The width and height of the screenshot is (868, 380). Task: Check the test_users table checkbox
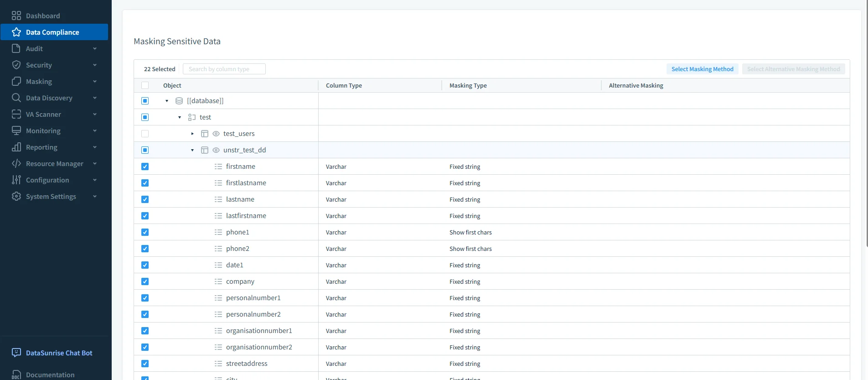[x=145, y=134]
